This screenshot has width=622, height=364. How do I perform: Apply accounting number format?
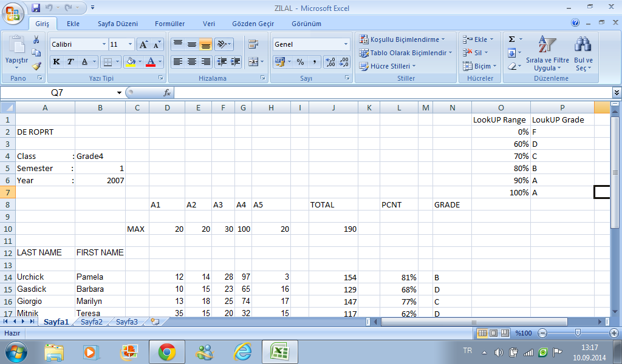(280, 62)
